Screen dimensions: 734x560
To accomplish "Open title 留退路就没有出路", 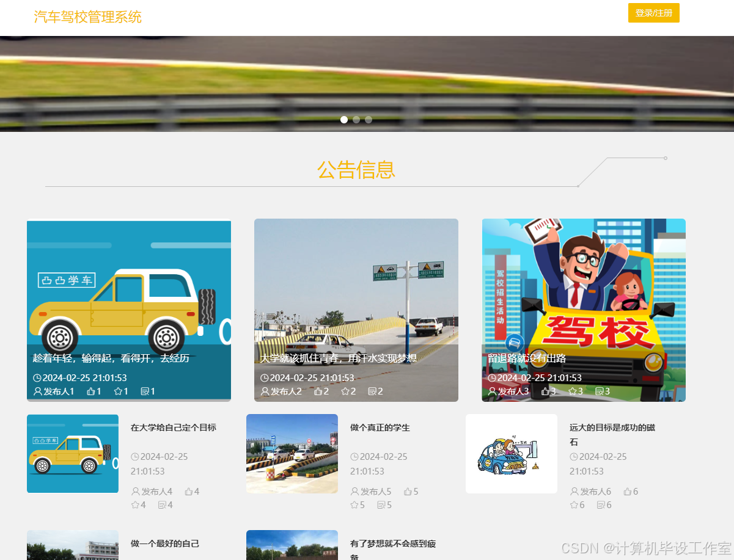I will point(527,358).
